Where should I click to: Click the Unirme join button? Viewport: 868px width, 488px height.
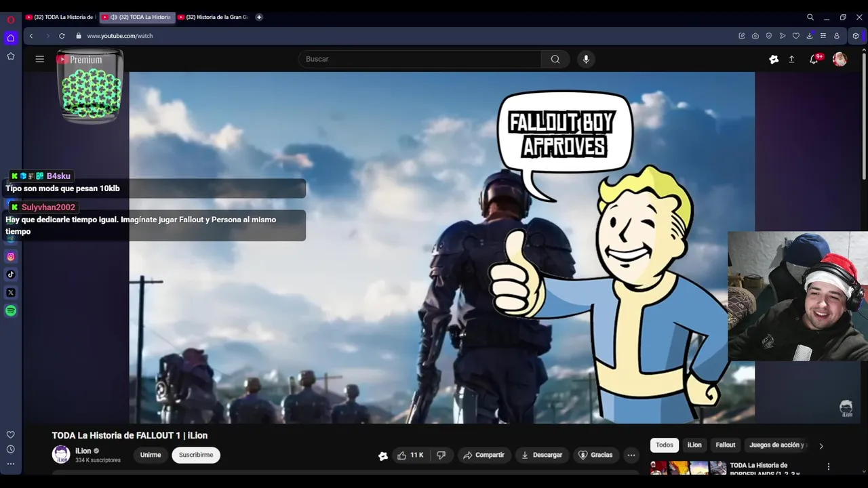tap(151, 455)
